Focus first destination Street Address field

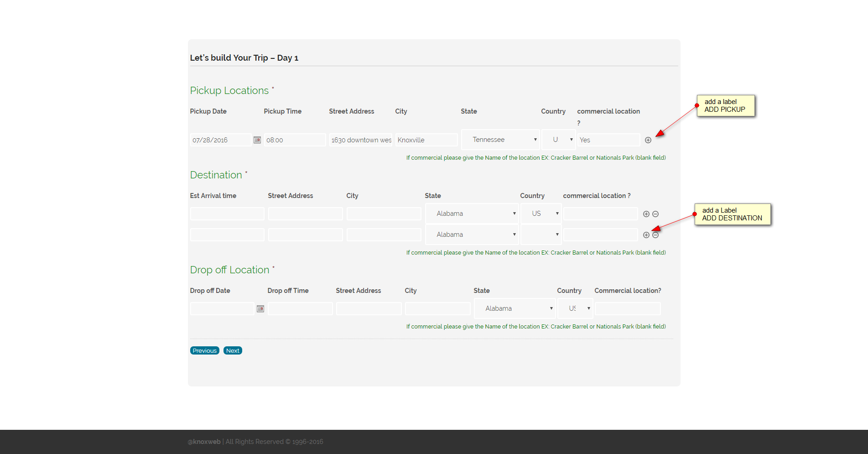pyautogui.click(x=306, y=214)
